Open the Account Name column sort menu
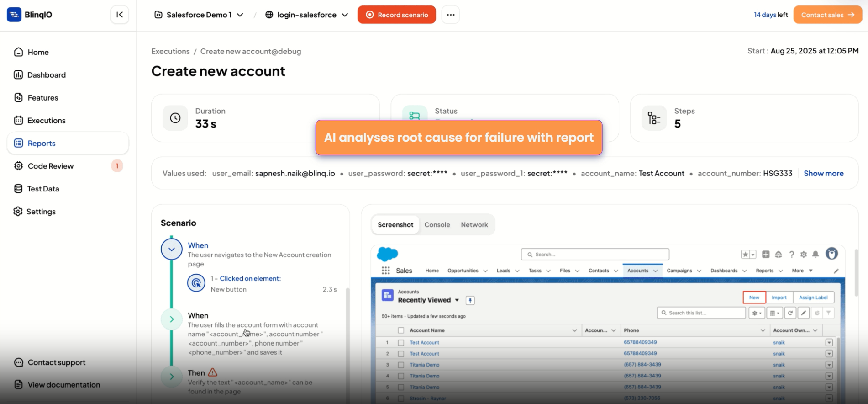Image resolution: width=868 pixels, height=404 pixels. [x=574, y=330]
